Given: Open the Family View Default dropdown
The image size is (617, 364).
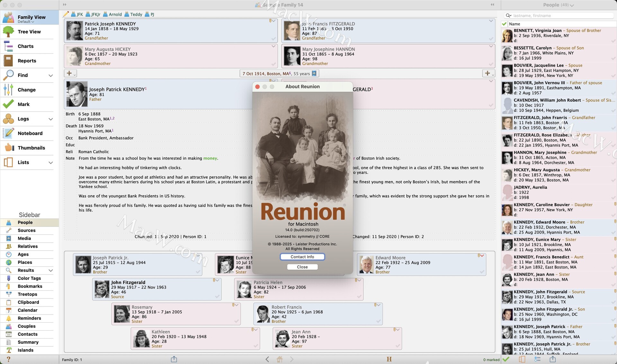Looking at the screenshot, I should click(26, 22).
